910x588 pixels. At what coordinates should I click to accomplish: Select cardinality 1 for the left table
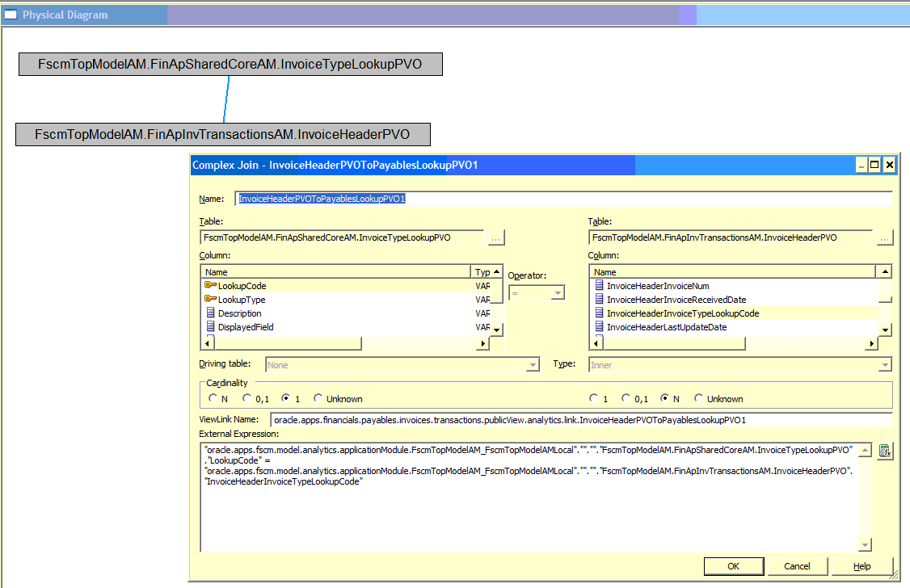(x=287, y=398)
